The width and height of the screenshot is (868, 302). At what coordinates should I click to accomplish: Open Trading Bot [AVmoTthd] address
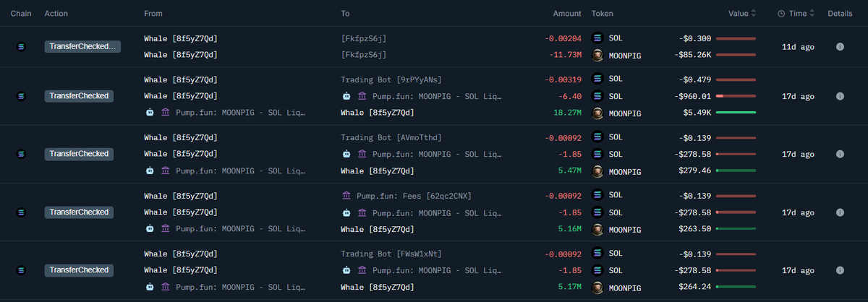(391, 137)
